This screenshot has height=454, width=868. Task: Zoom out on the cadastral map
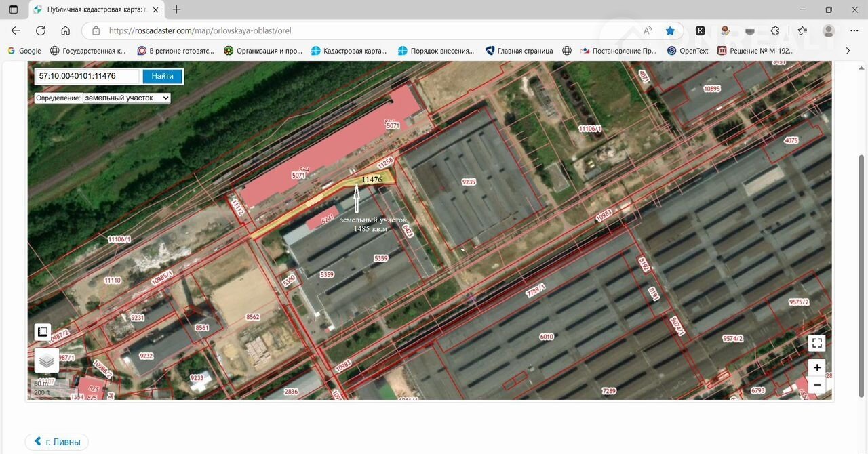point(816,385)
